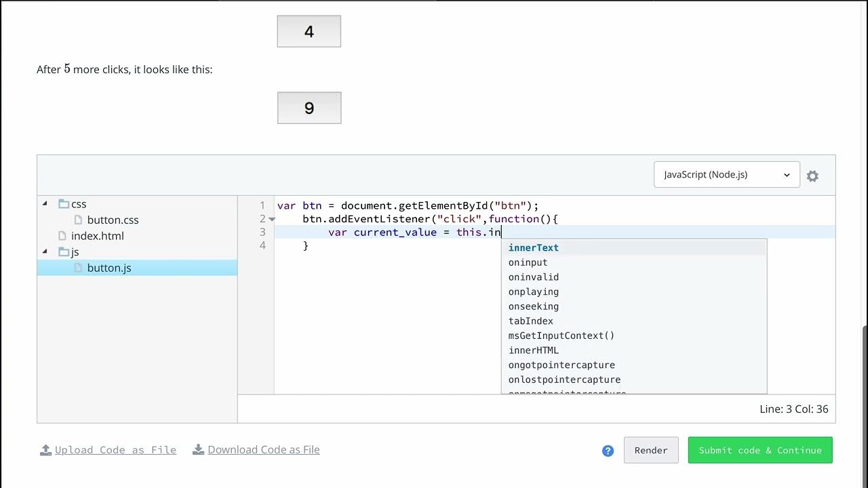Click the index.html file icon
Image resolution: width=868 pixels, height=488 pixels.
click(x=63, y=236)
